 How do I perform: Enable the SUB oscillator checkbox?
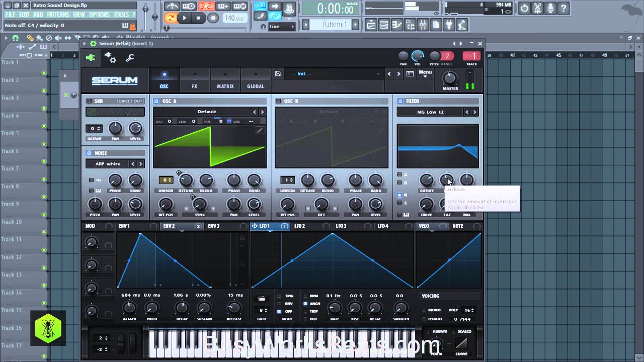(x=89, y=101)
